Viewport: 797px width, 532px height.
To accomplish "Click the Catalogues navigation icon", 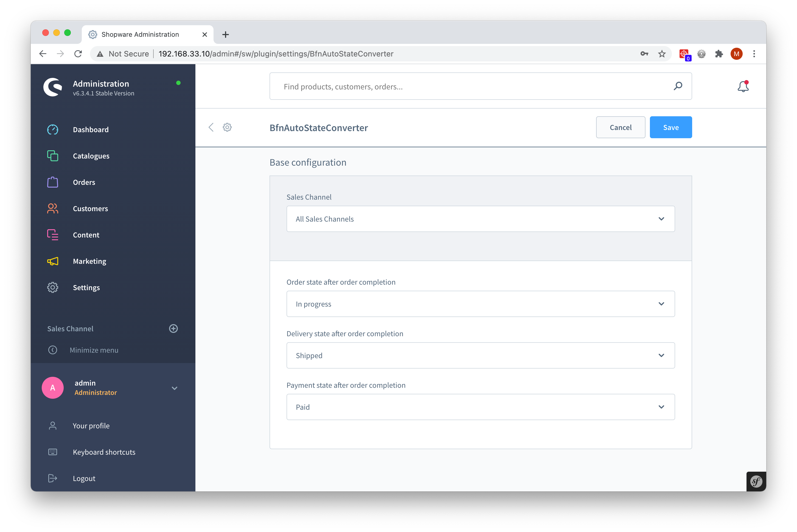I will click(x=52, y=155).
